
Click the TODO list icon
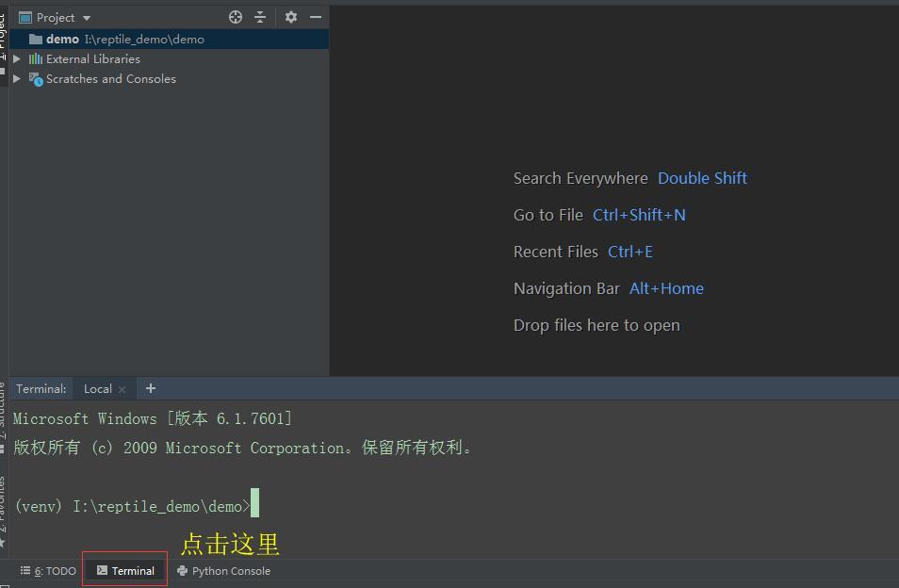click(x=25, y=570)
